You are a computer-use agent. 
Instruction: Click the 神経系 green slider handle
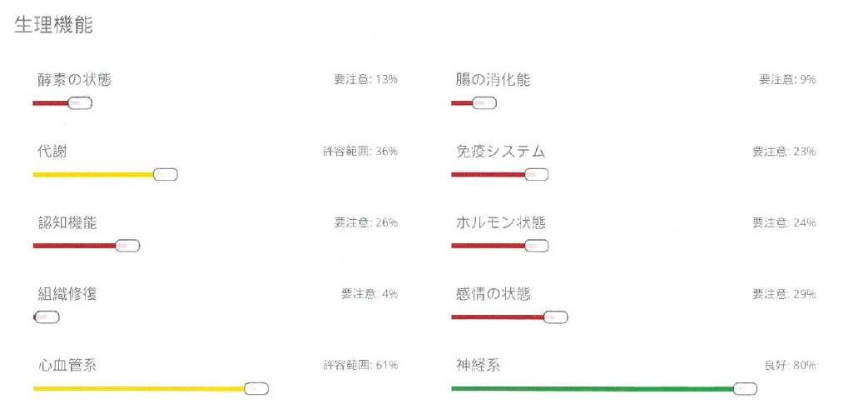click(745, 388)
